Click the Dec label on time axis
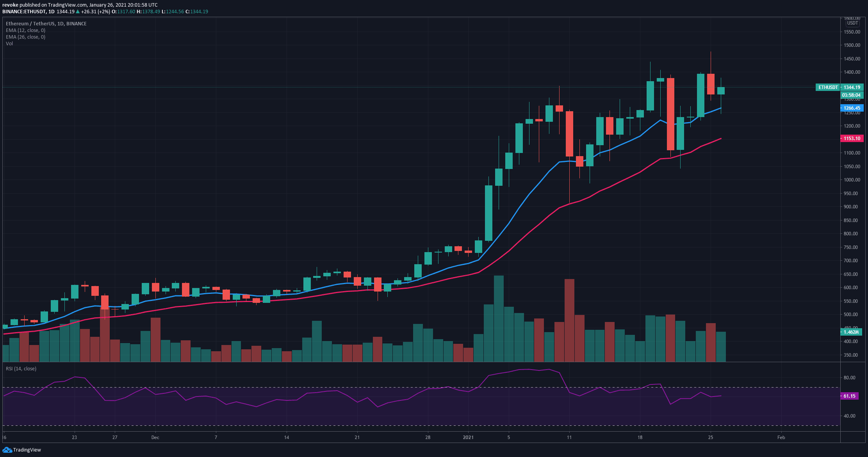 pyautogui.click(x=155, y=437)
